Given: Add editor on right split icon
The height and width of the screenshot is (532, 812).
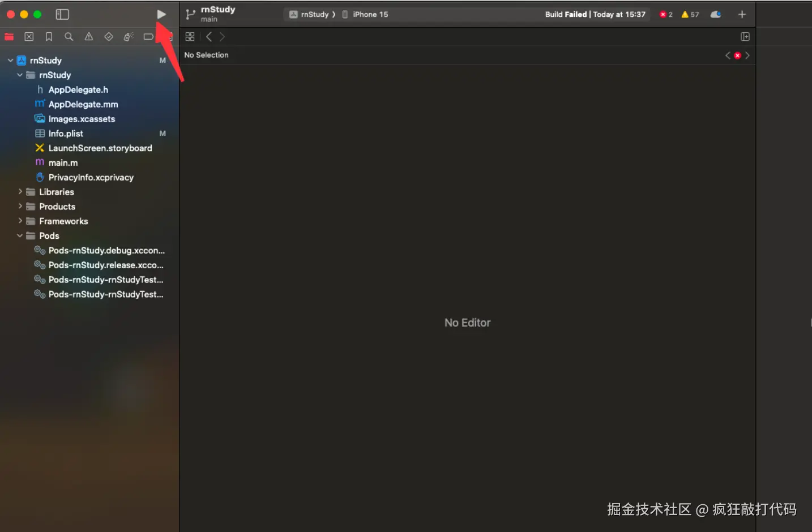Looking at the screenshot, I should pos(745,37).
